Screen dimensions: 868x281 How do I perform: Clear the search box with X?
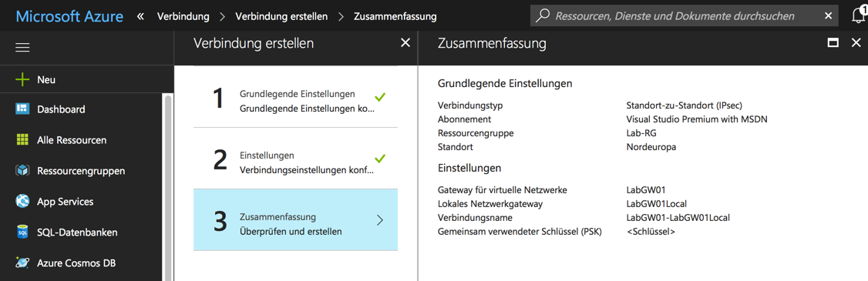(x=828, y=16)
